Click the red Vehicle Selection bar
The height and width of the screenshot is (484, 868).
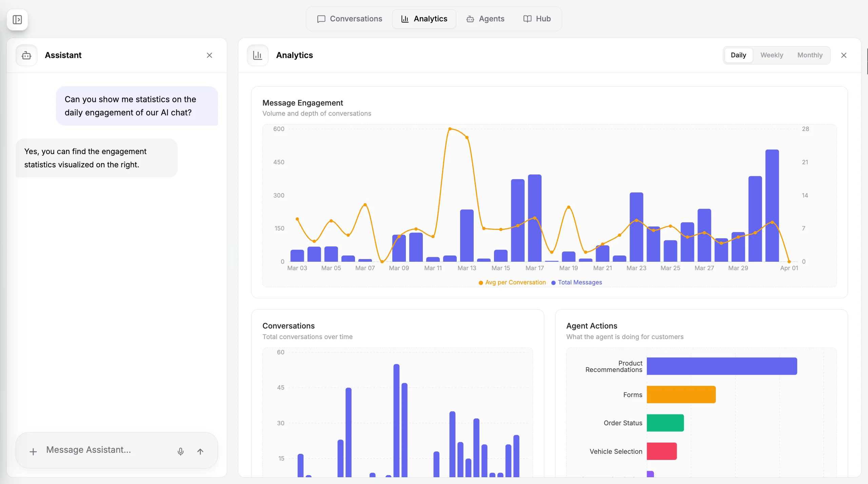click(662, 451)
